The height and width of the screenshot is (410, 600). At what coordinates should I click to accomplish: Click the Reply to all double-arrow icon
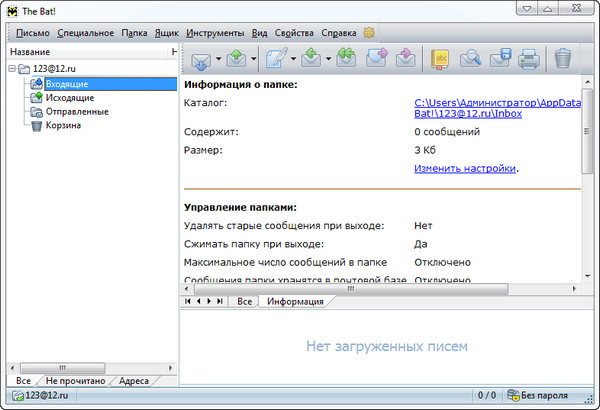[x=348, y=59]
